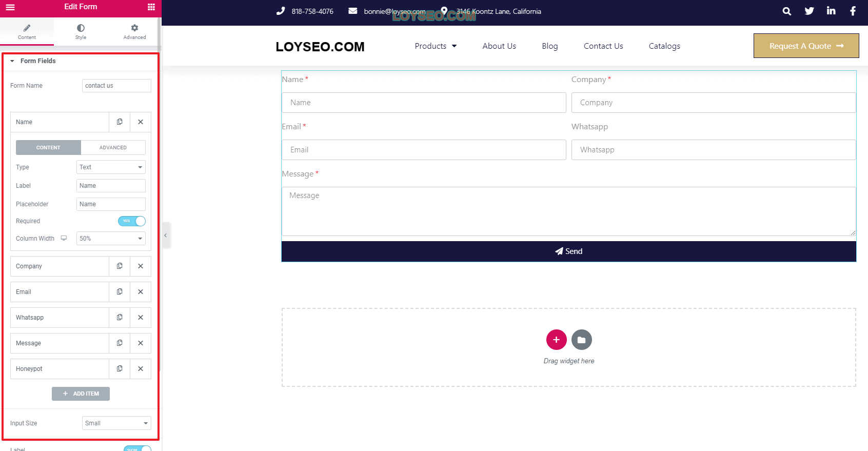Image resolution: width=868 pixels, height=451 pixels.
Task: Expand the Email field item
Action: tap(60, 292)
